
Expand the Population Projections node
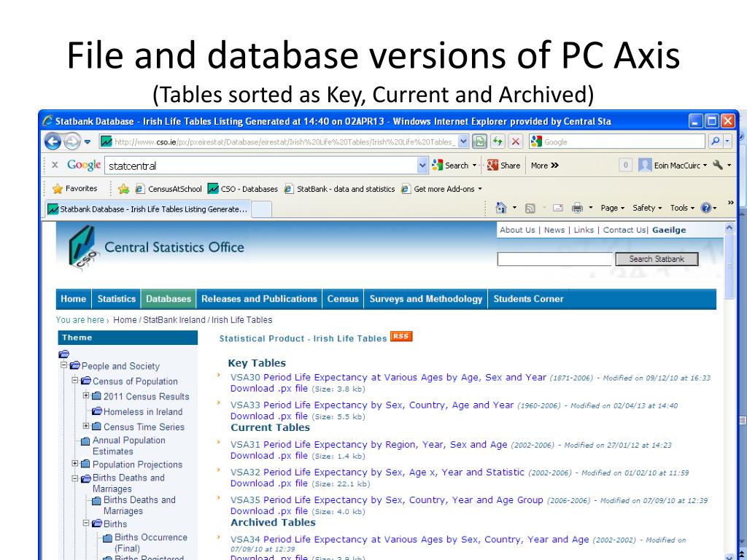coord(75,463)
